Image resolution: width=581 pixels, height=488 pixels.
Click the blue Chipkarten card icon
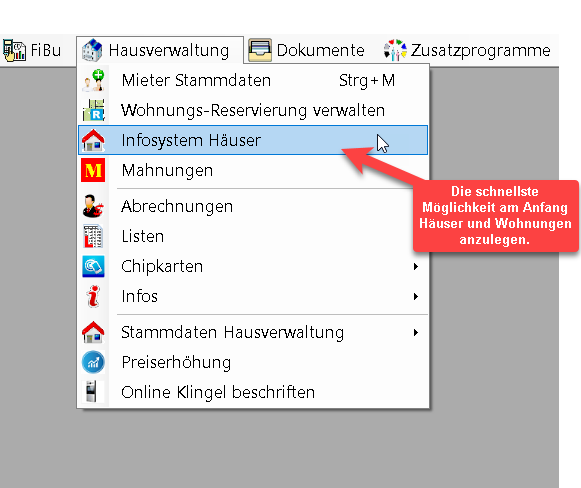tap(93, 266)
